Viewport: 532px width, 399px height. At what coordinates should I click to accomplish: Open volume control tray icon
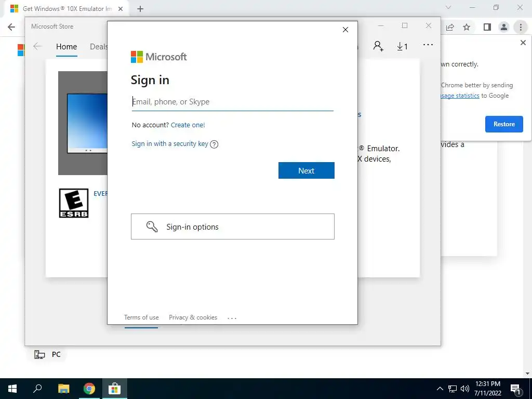click(x=465, y=389)
